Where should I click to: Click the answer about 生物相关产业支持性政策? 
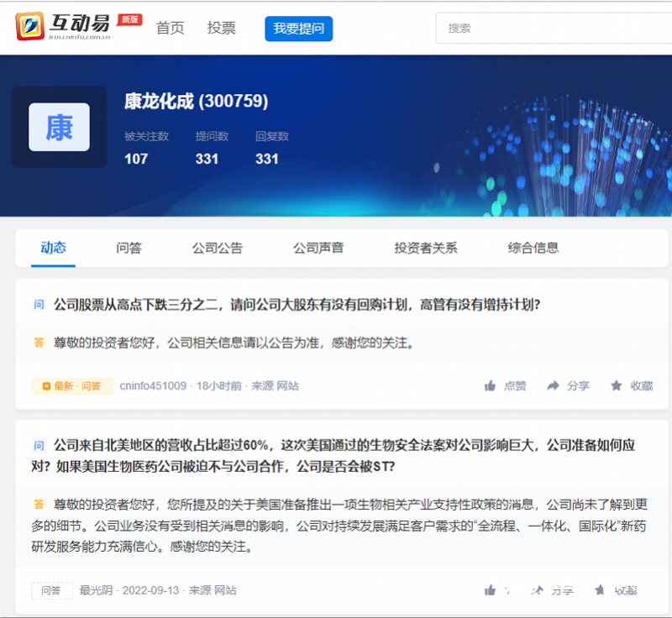(x=339, y=526)
